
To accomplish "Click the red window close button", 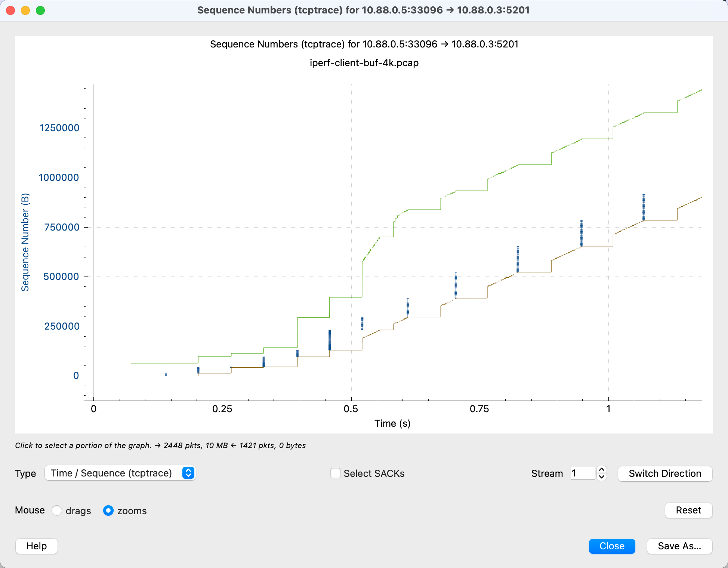I will coord(11,10).
